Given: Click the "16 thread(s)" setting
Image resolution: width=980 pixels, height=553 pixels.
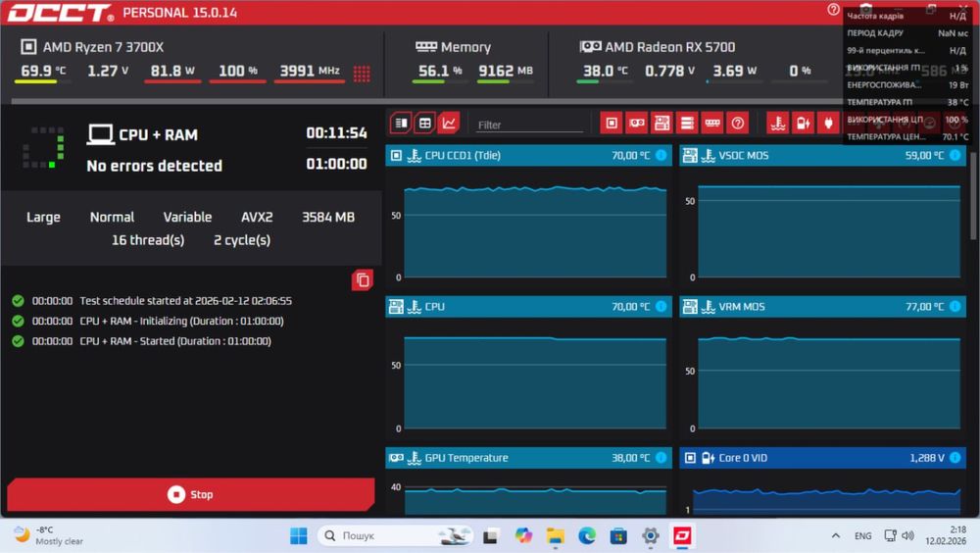Looking at the screenshot, I should 148,240.
